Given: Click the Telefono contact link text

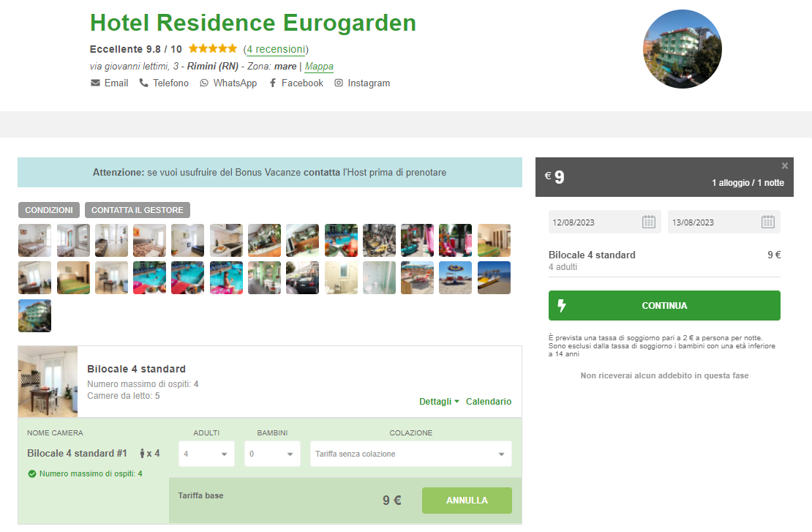Looking at the screenshot, I should [170, 83].
